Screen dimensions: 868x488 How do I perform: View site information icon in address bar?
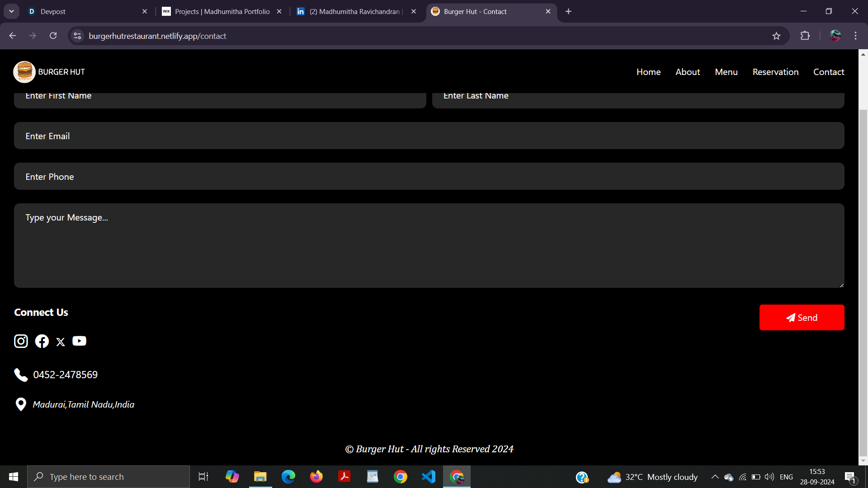pos(77,36)
